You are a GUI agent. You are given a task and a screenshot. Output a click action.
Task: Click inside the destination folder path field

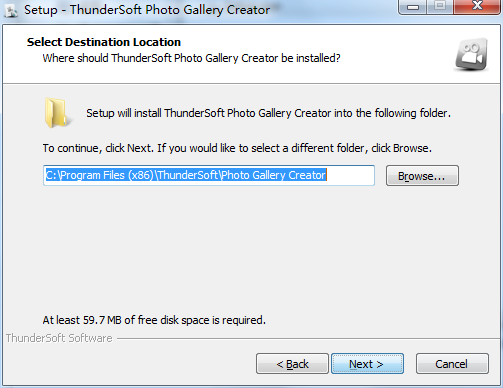(209, 175)
